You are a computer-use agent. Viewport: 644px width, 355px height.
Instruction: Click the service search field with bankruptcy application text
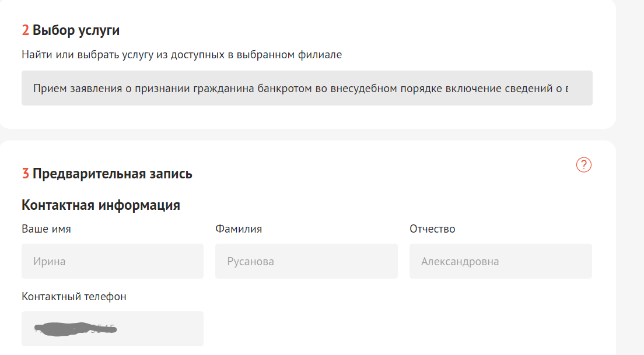(307, 88)
